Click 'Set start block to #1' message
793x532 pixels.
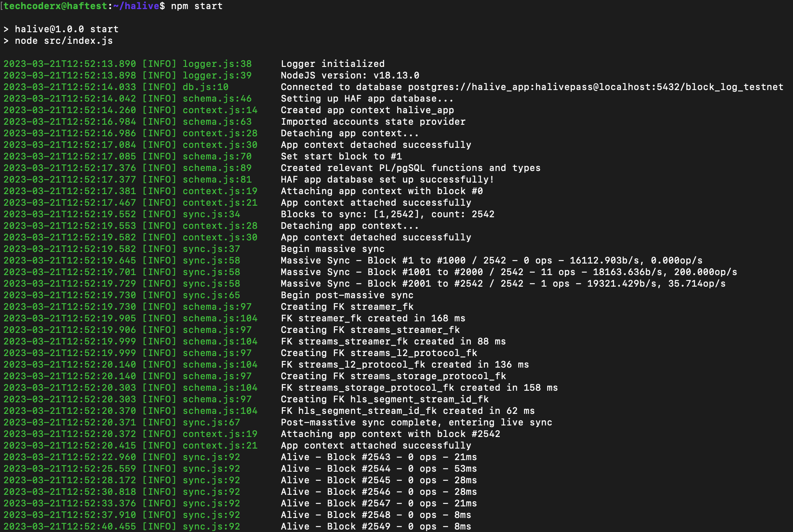[342, 157]
